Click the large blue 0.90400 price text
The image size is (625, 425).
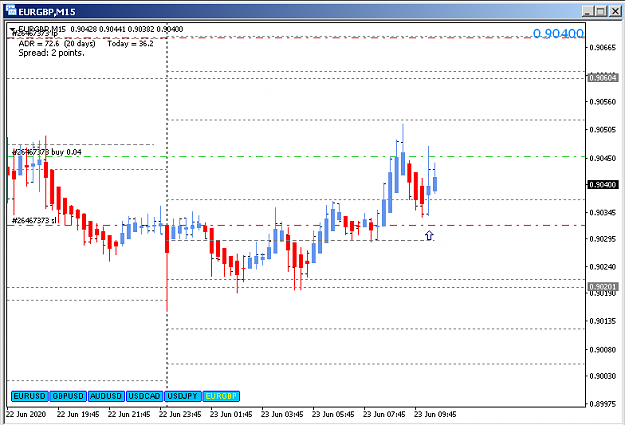tap(558, 33)
